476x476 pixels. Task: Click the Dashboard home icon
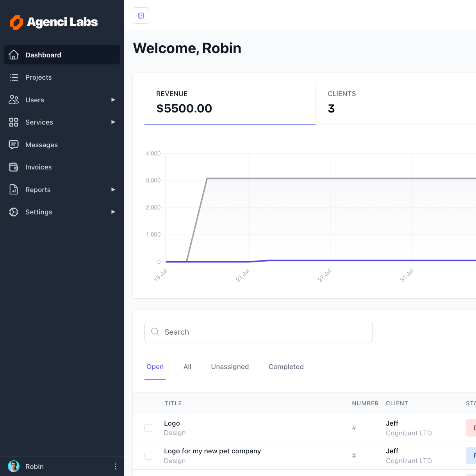tap(13, 55)
